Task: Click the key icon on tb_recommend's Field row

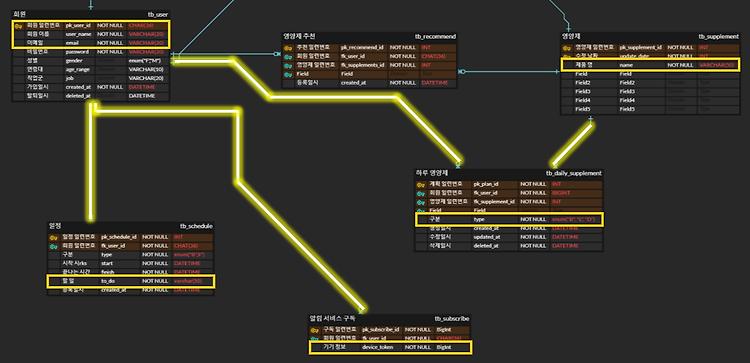Action: (287, 74)
